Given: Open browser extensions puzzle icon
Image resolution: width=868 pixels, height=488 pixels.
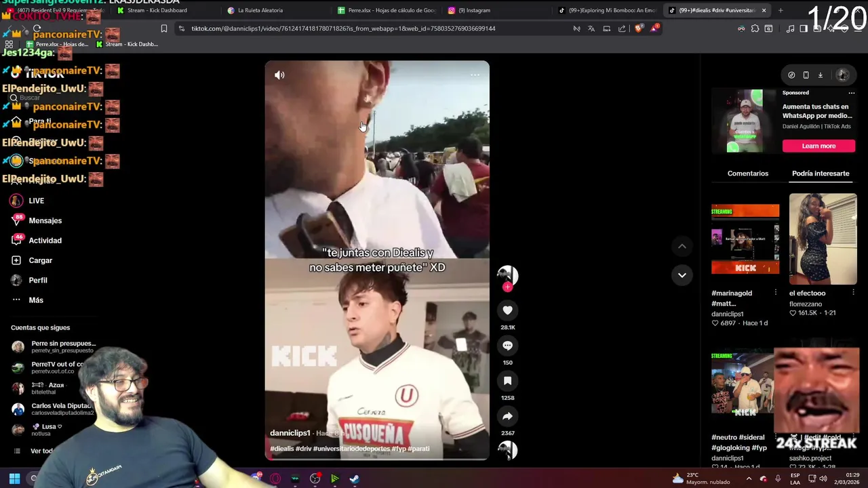Looking at the screenshot, I should tap(755, 28).
